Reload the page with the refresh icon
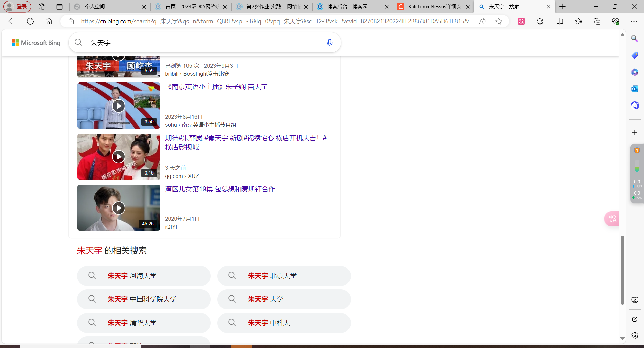 pyautogui.click(x=30, y=21)
